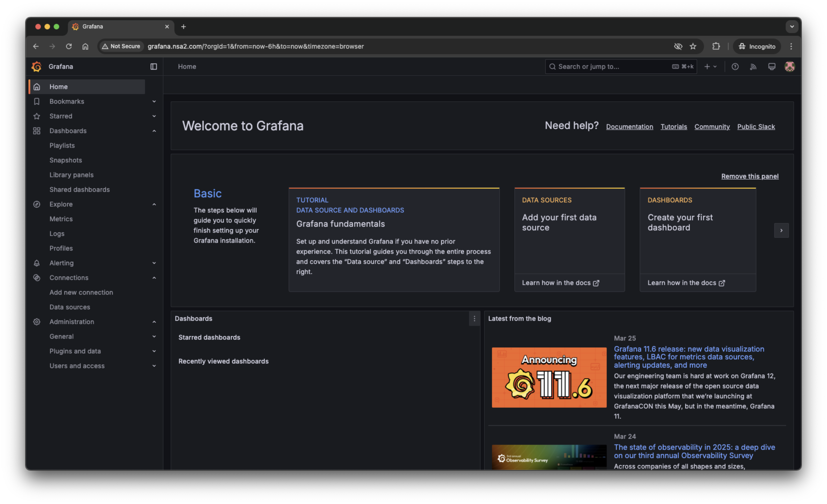Click Add your first data source card
Viewport: 827px width, 504px height.
pyautogui.click(x=570, y=231)
